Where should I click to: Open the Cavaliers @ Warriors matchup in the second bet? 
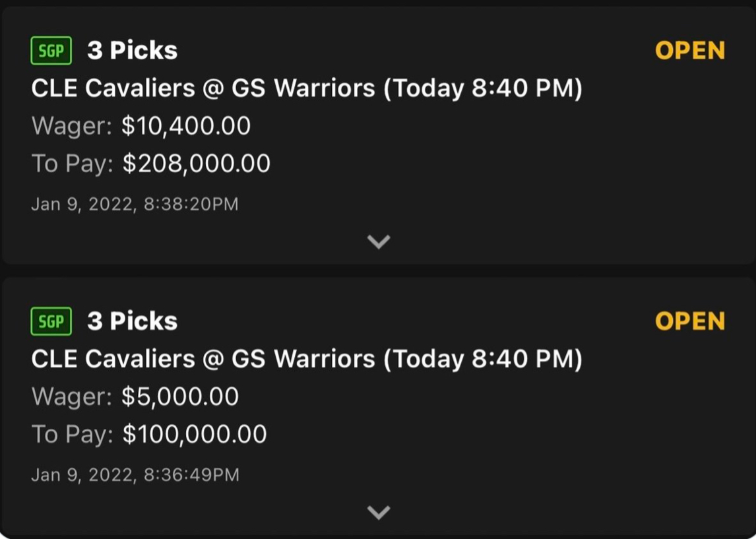click(307, 359)
